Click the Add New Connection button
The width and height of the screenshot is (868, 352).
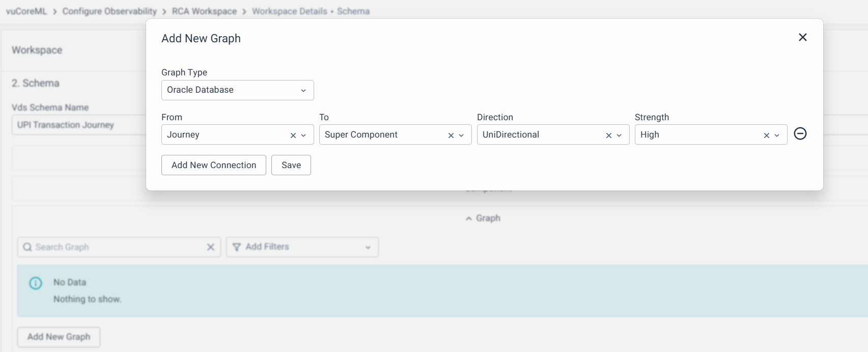[x=213, y=165]
